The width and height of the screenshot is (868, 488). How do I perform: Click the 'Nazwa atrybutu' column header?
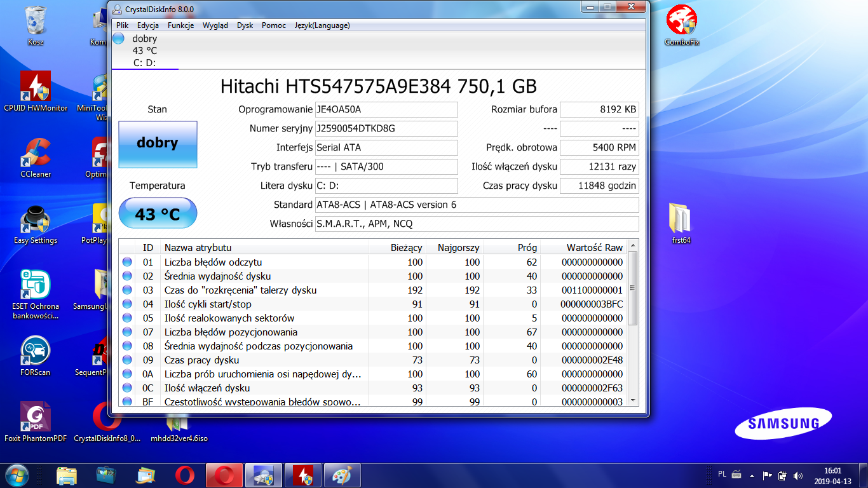pyautogui.click(x=265, y=247)
